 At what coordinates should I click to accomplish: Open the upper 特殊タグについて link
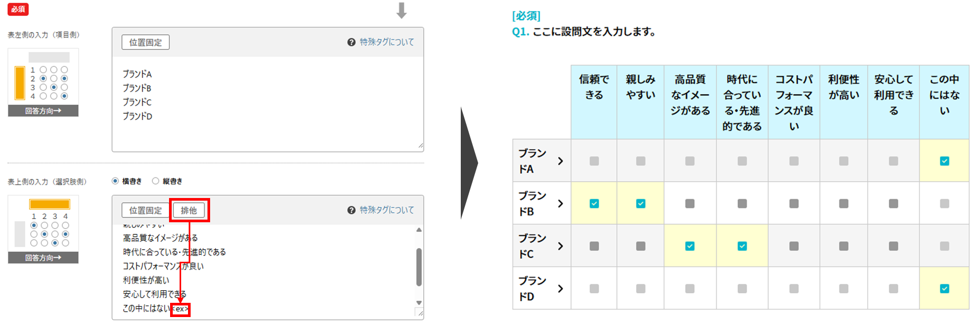[387, 42]
